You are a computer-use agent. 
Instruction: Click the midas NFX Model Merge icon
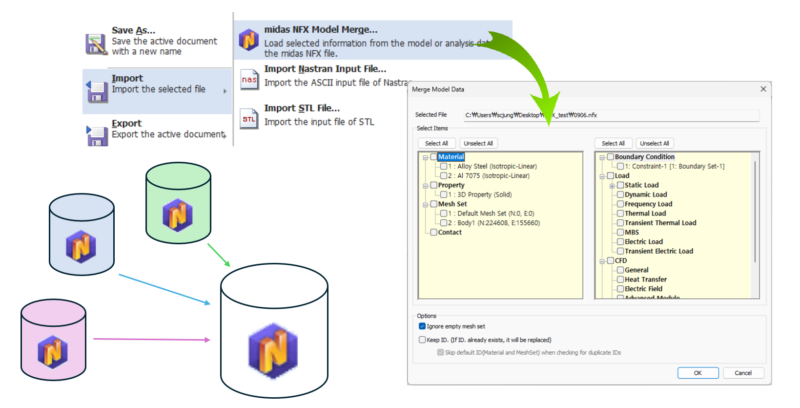248,40
